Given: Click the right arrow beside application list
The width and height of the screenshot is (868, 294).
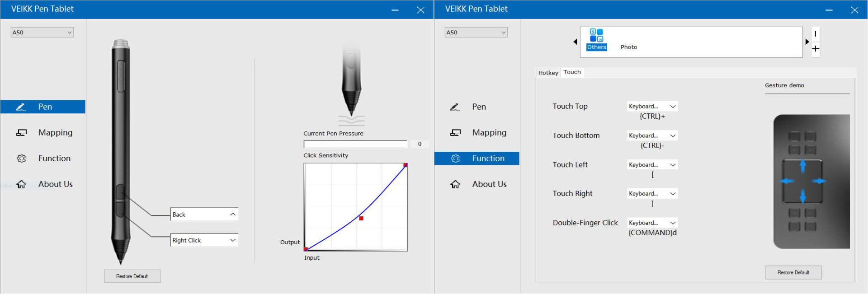Looking at the screenshot, I should click(x=807, y=42).
